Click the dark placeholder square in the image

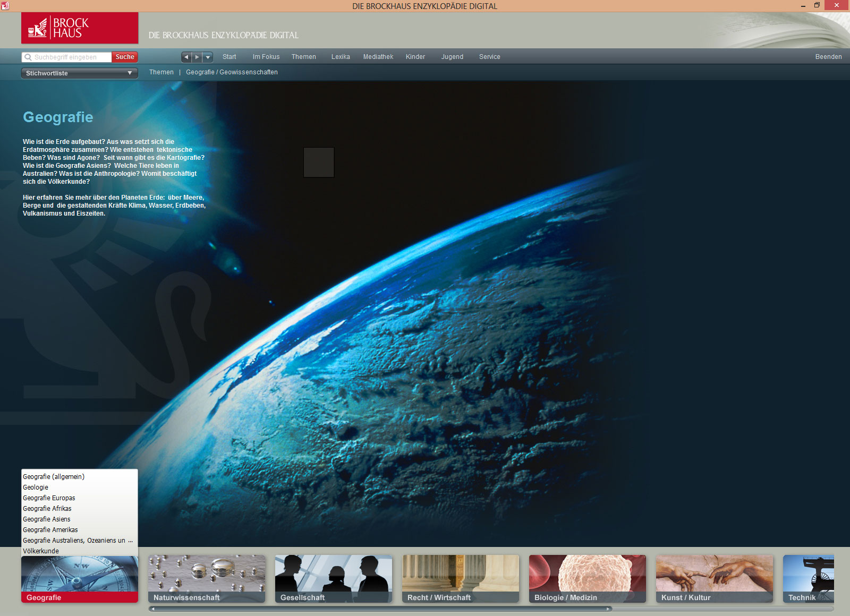point(319,162)
